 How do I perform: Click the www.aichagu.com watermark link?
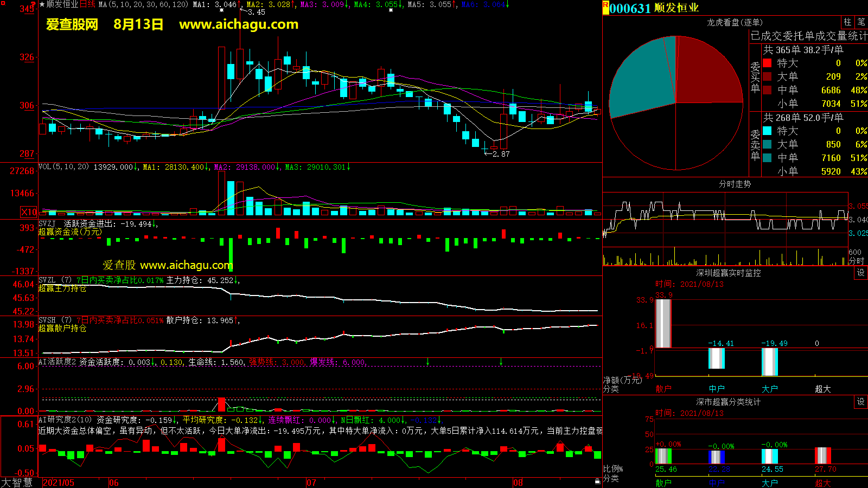239,24
